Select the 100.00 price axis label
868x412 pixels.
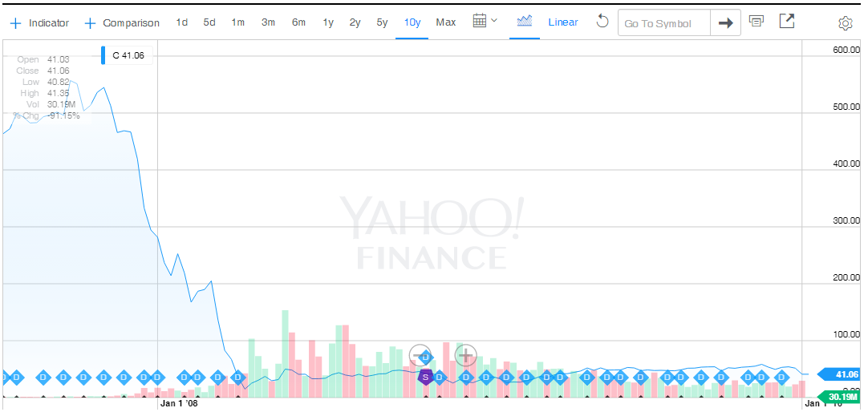point(846,334)
